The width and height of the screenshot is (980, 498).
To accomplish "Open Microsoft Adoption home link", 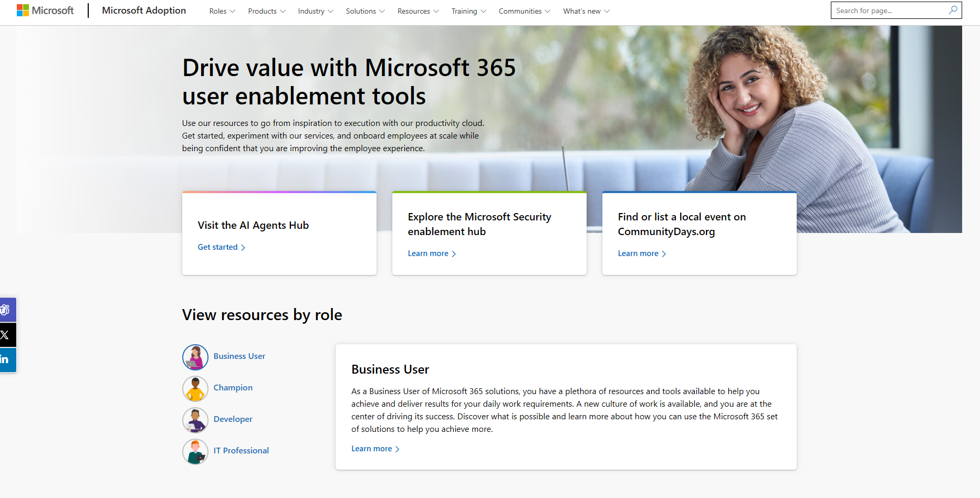I will (x=144, y=10).
